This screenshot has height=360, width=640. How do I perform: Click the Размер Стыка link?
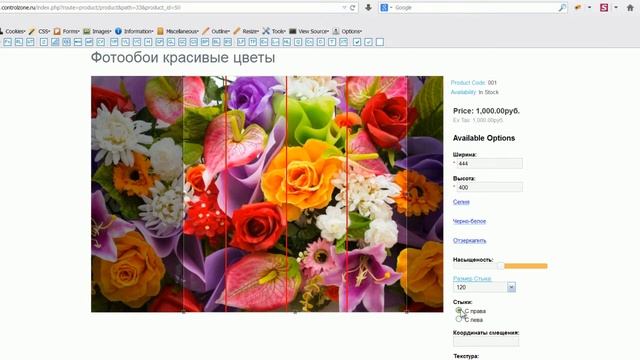click(472, 279)
